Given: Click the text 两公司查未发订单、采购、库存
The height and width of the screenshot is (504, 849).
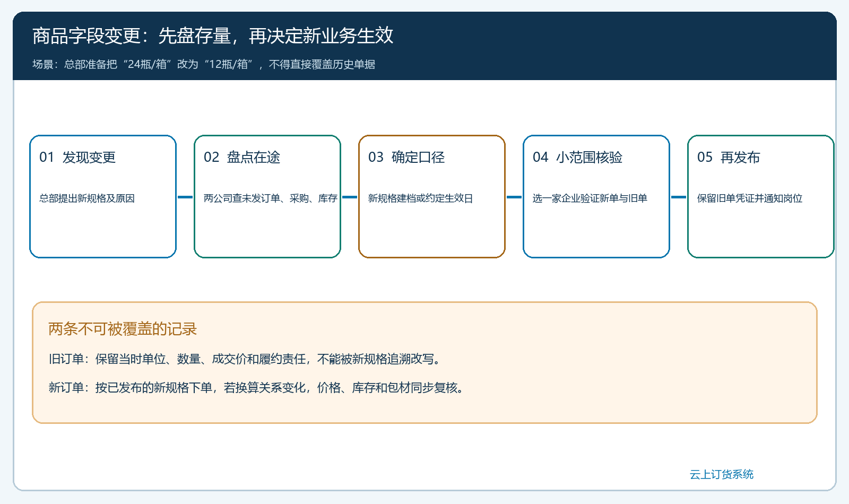Looking at the screenshot, I should [271, 198].
